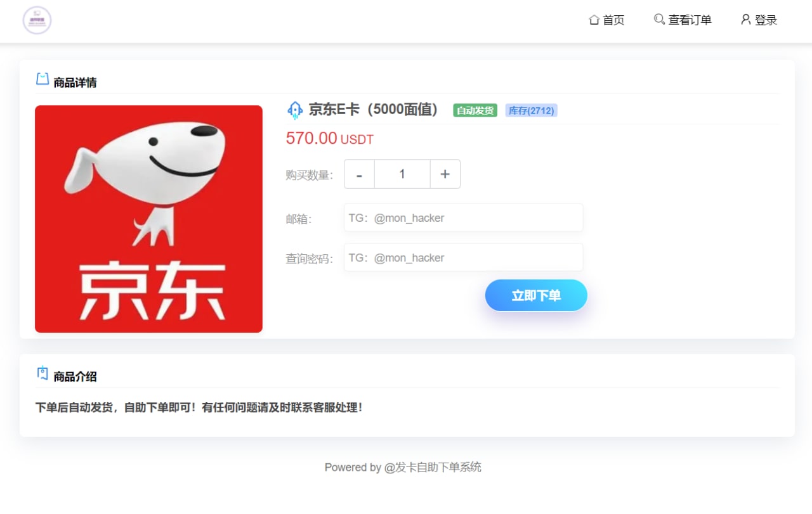
Task: Click the 自动发货 green badge
Action: coord(475,110)
